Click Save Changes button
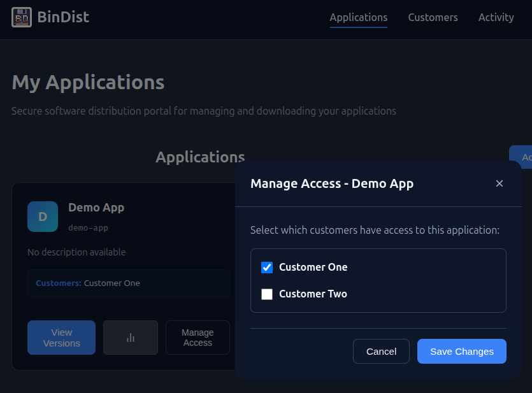The height and width of the screenshot is (393, 532). point(462,352)
